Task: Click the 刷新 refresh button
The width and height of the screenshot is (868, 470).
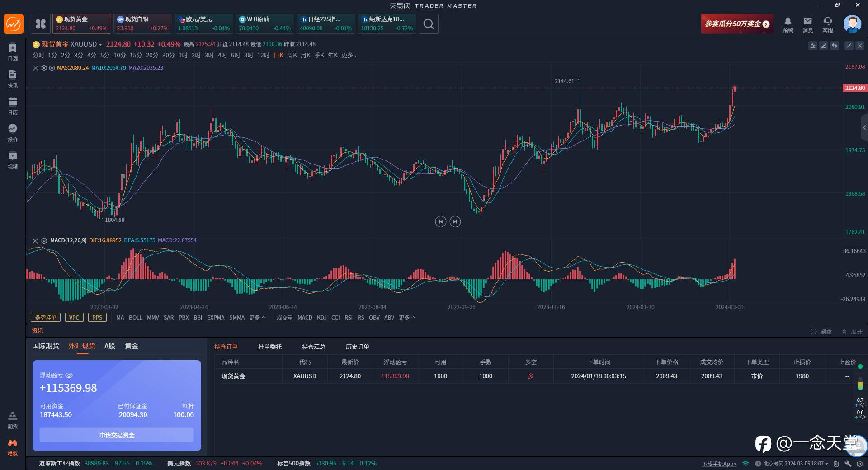Action: (821, 331)
